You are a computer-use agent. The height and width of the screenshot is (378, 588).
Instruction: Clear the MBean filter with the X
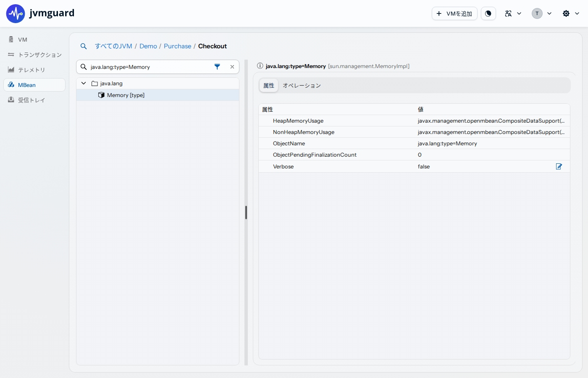pos(232,67)
